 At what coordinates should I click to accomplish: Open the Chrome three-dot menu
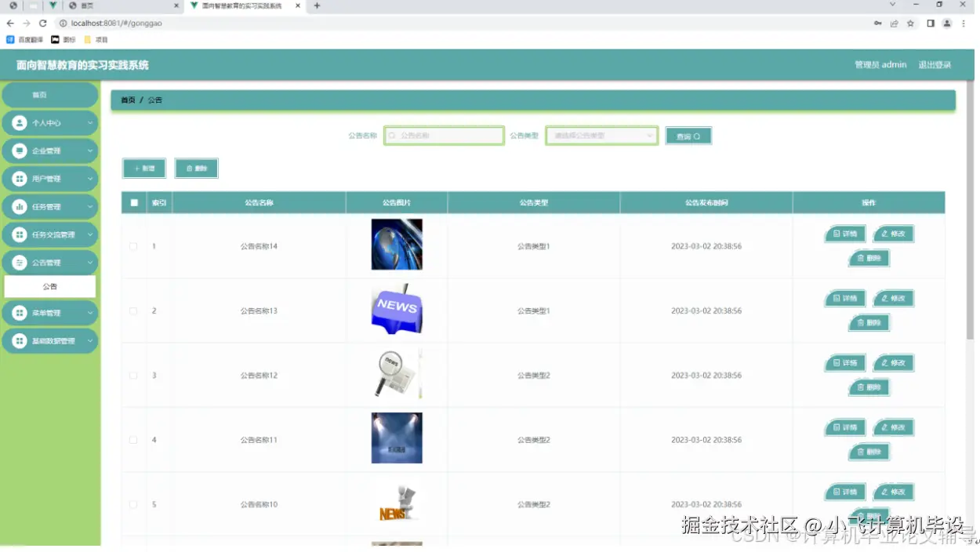(x=964, y=24)
